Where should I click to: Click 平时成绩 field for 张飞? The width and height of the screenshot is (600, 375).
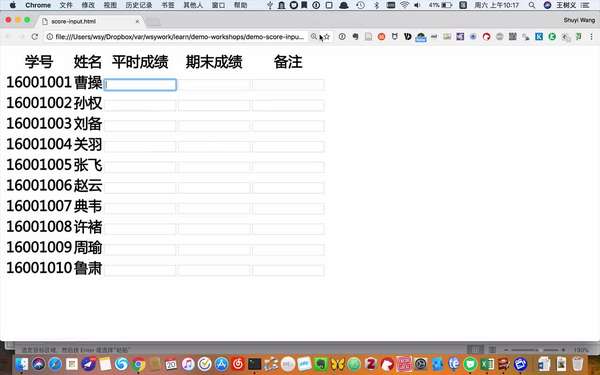click(140, 167)
